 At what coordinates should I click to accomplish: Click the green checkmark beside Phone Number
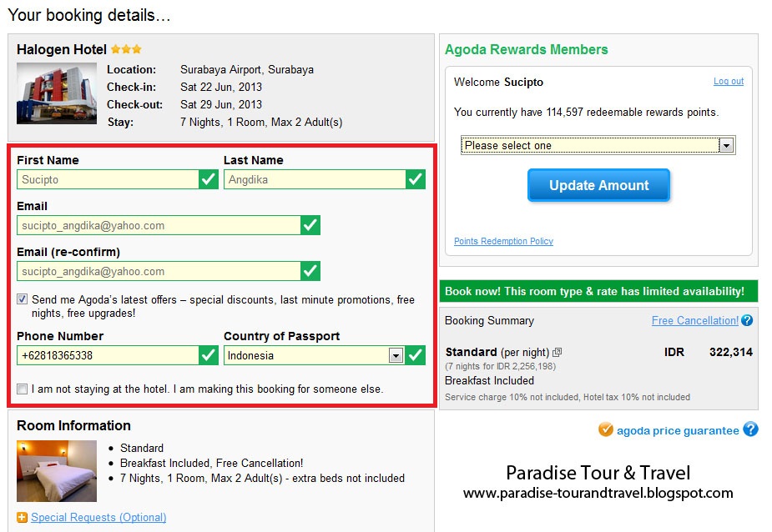click(209, 355)
